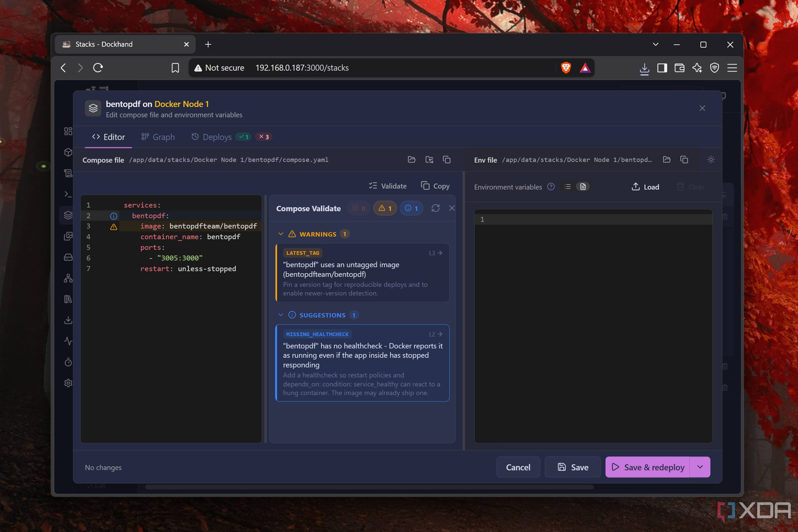Toggle the info filter badge showing 1
This screenshot has height=532, width=798.
(x=411, y=208)
